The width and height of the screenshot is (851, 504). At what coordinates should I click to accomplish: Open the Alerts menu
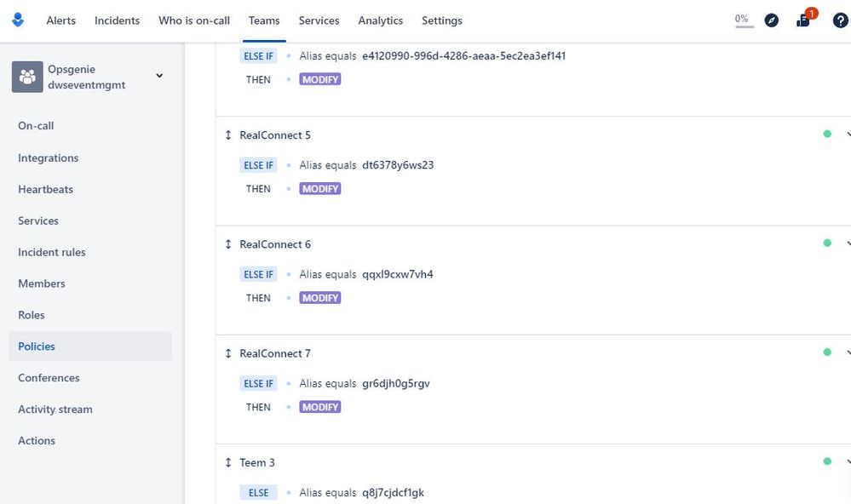click(x=60, y=20)
